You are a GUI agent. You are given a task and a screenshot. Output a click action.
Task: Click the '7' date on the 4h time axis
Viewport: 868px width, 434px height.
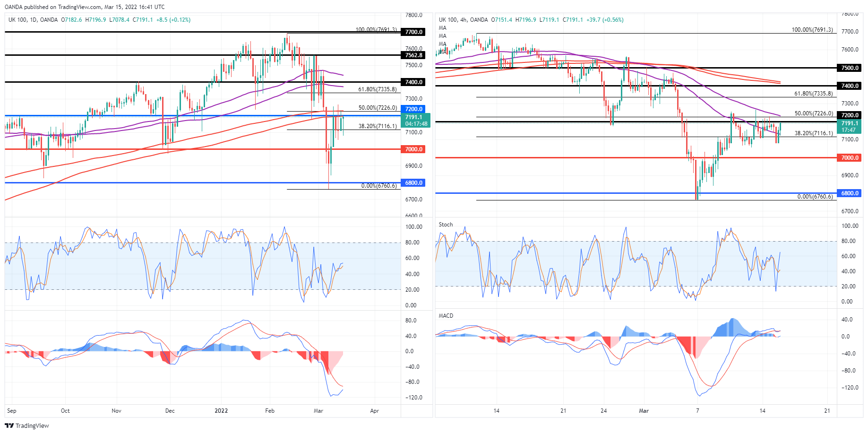coord(697,411)
